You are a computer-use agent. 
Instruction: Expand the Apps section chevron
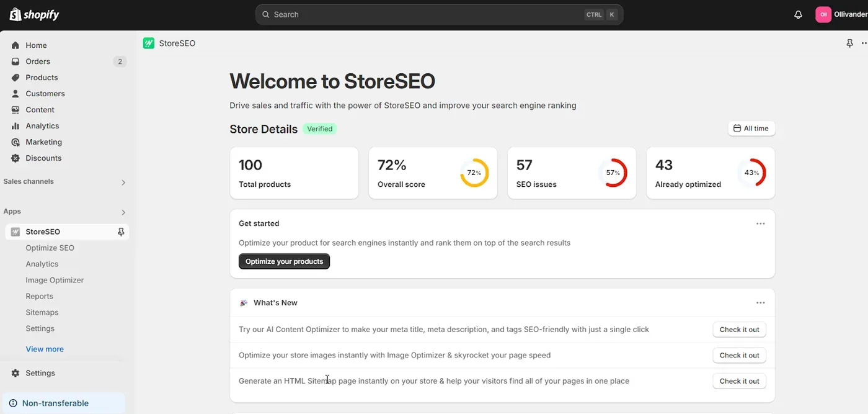click(123, 212)
